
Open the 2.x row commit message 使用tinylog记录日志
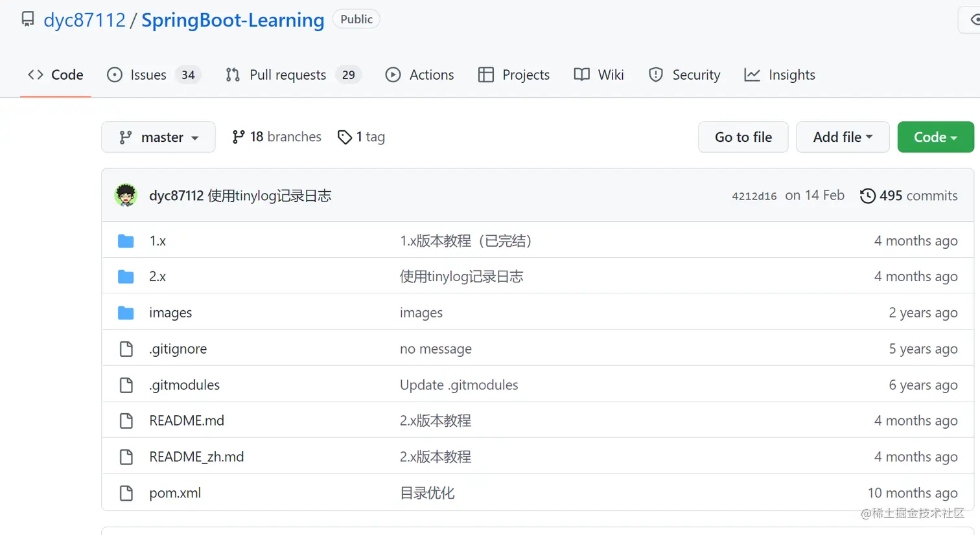click(461, 277)
